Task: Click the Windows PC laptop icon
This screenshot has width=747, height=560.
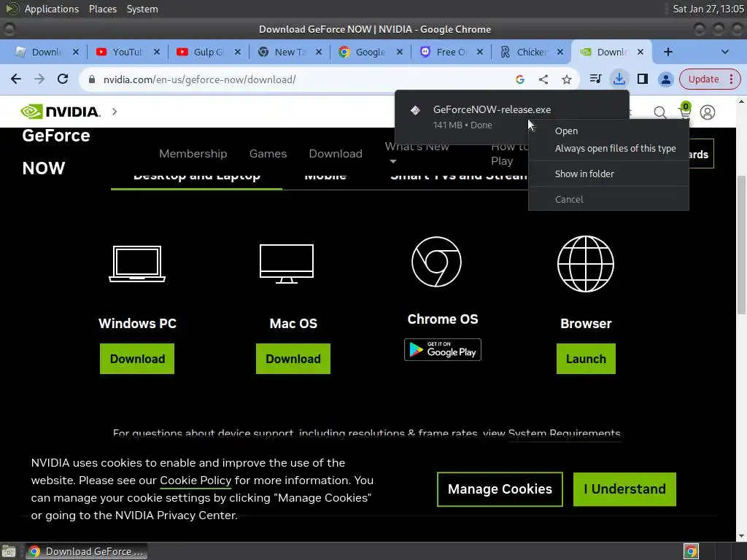Action: click(x=137, y=264)
